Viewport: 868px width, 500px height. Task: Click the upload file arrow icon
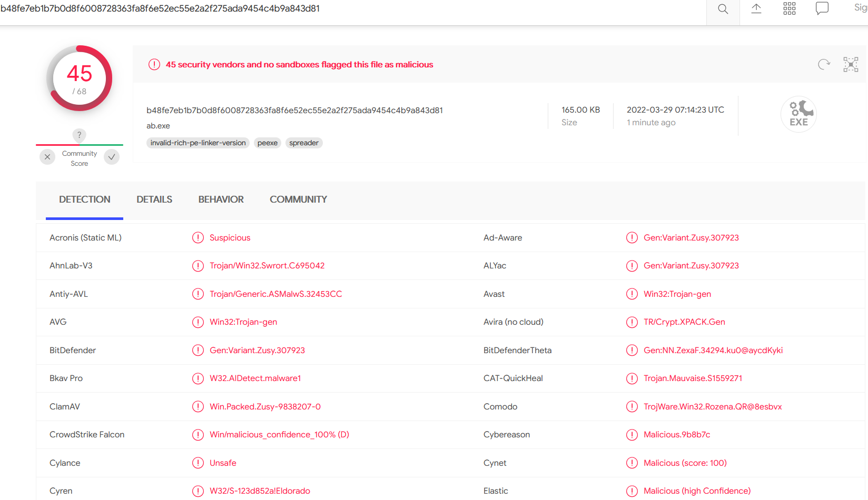756,8
